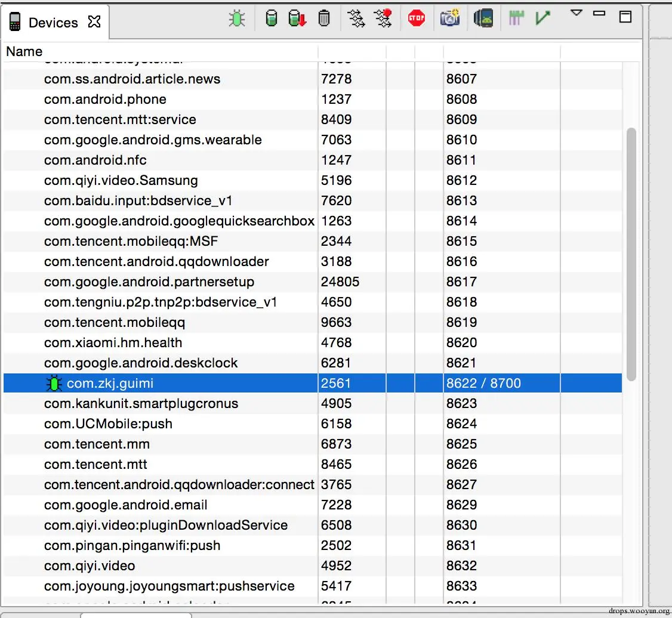Click port value 8633
The image size is (672, 618).
coord(461,586)
